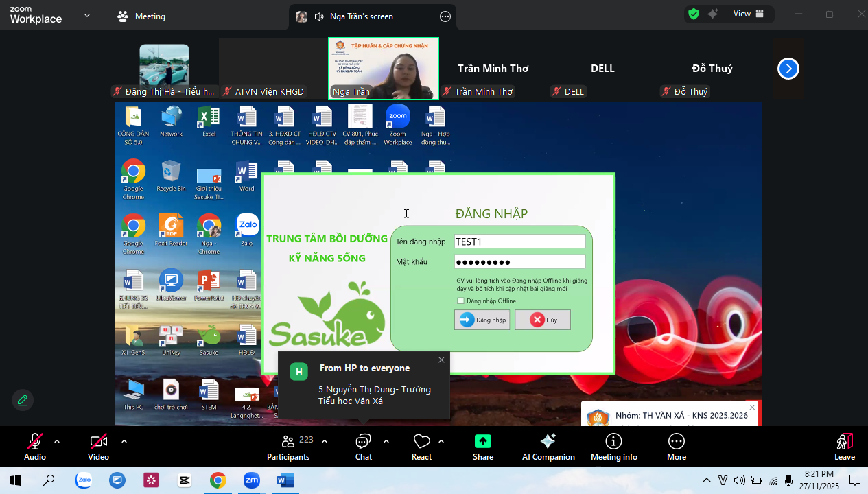Screen dimensions: 868x494
Task: Show next participants with the blue arrow
Action: tap(788, 69)
